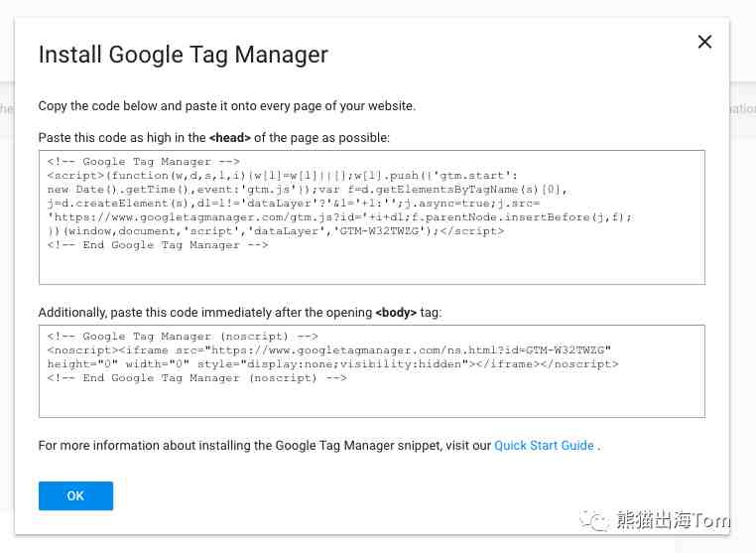Viewport: 756px width, 553px height.
Task: Confirm with the blue OK button
Action: 75,495
